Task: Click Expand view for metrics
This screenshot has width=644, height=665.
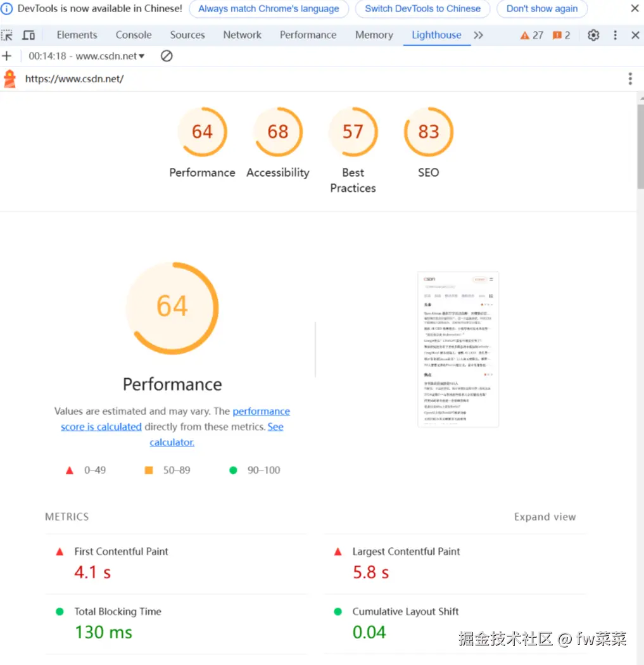Action: (x=545, y=517)
